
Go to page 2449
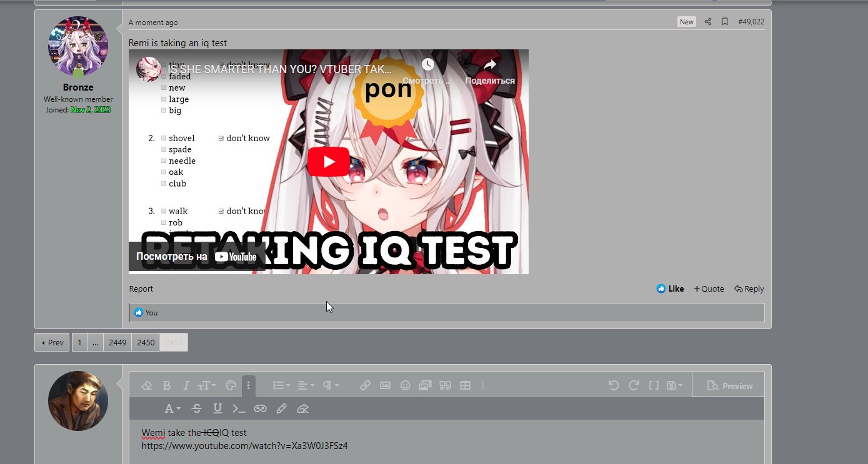point(117,342)
